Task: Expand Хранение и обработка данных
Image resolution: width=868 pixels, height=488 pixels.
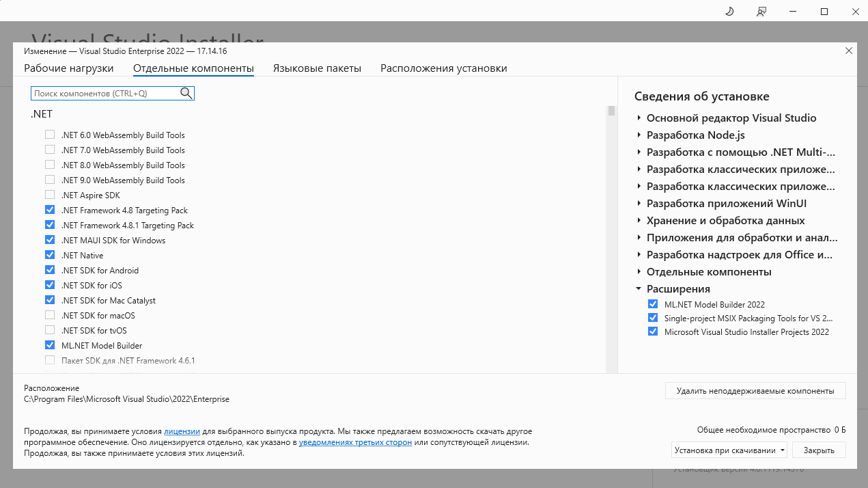Action: point(639,221)
